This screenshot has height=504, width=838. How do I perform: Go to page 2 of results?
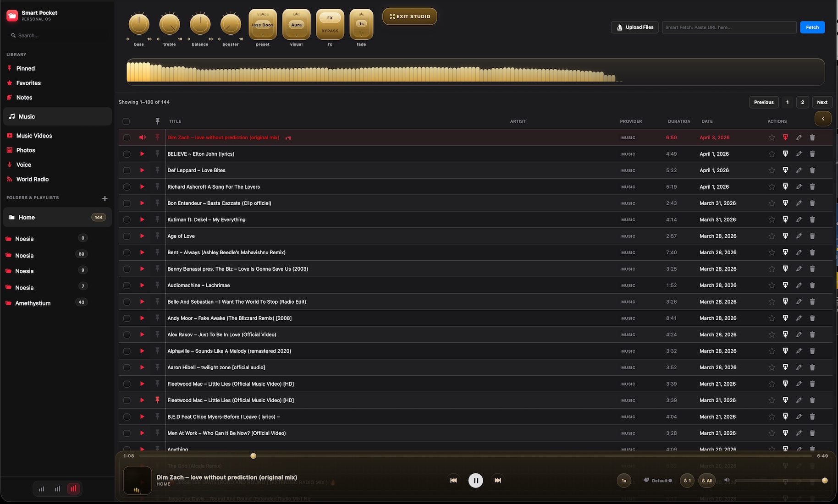click(802, 102)
